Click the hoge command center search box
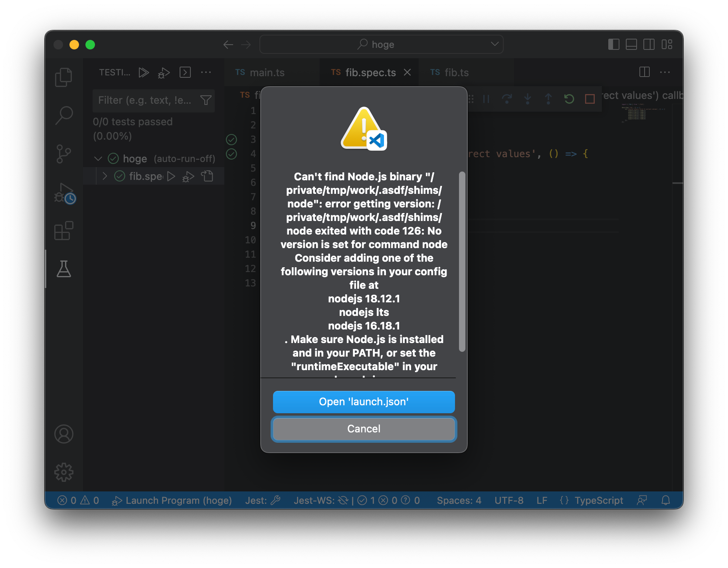The height and width of the screenshot is (568, 728). tap(382, 44)
